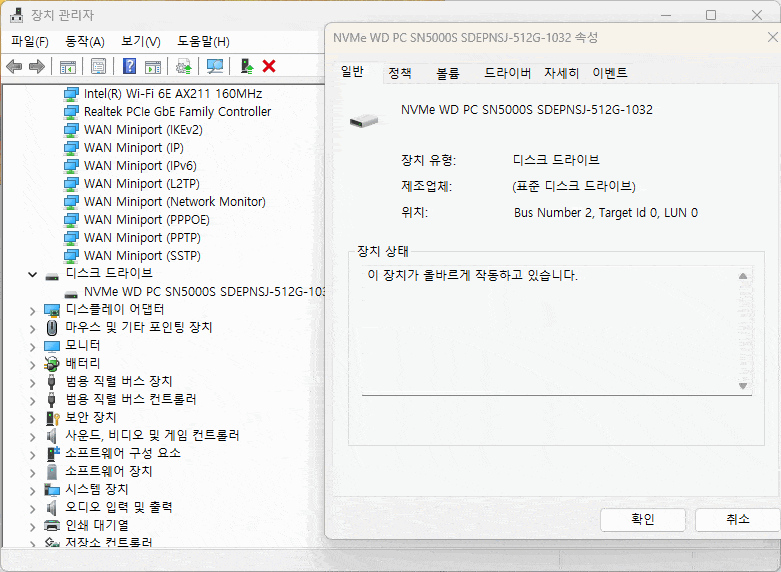Click the Back arrow toolbar icon

(x=14, y=66)
